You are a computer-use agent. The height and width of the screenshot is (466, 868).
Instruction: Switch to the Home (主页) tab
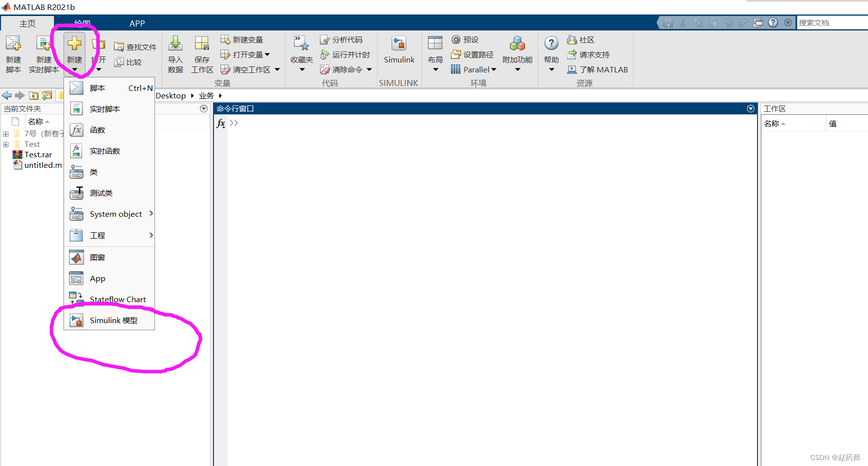27,23
